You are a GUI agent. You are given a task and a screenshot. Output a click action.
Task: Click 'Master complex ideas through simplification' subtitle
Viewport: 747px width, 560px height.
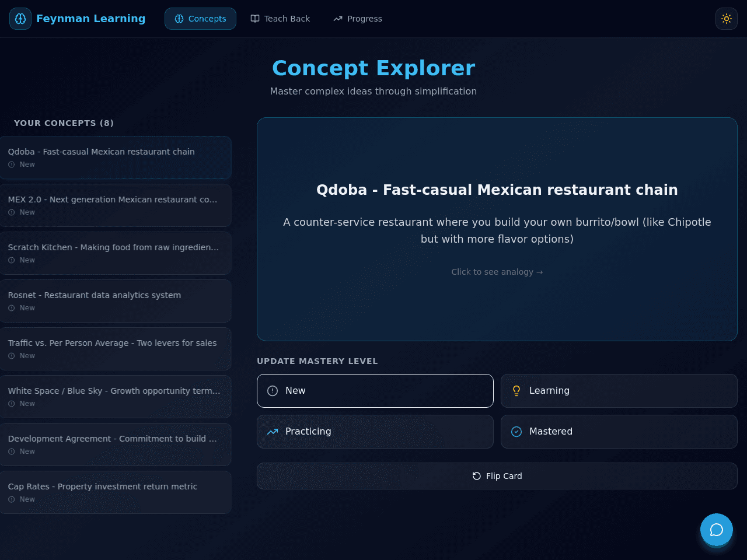[373, 91]
